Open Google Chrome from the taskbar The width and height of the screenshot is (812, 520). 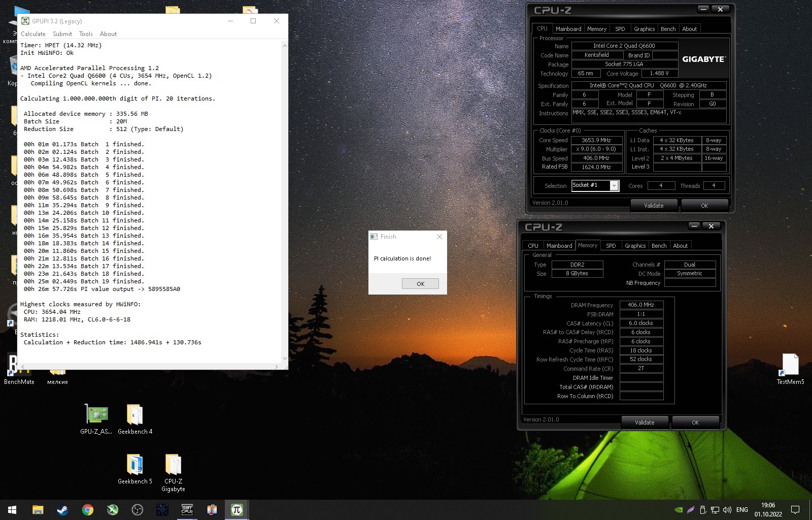pyautogui.click(x=87, y=510)
